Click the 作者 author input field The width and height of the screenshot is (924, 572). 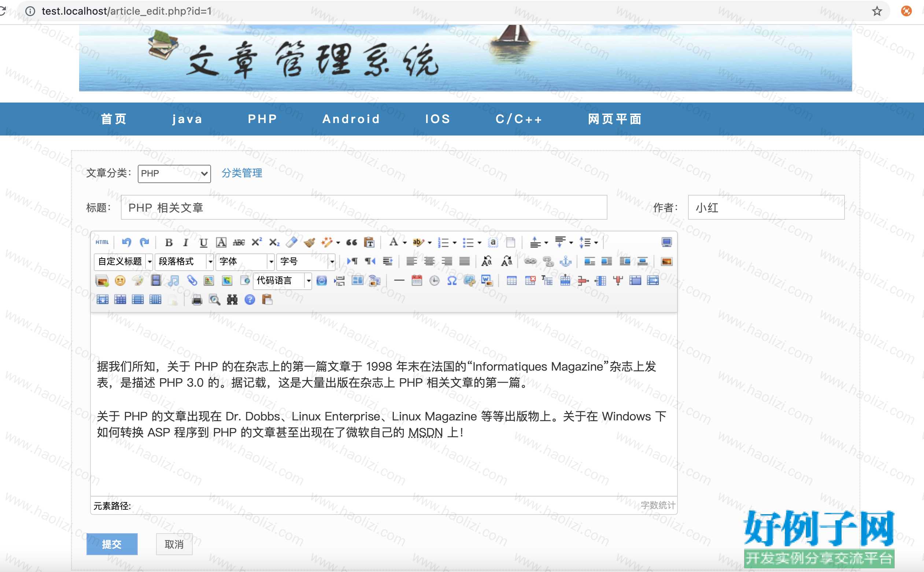click(766, 207)
